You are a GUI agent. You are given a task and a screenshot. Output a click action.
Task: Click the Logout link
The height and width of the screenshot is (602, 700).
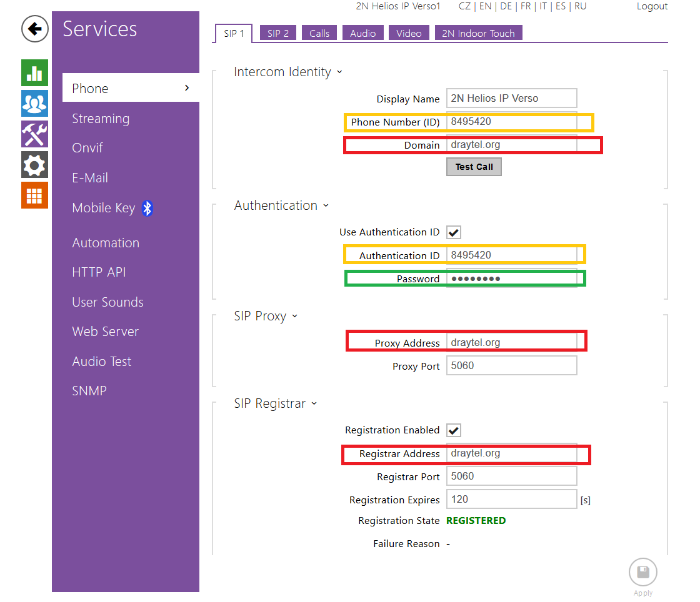click(652, 6)
